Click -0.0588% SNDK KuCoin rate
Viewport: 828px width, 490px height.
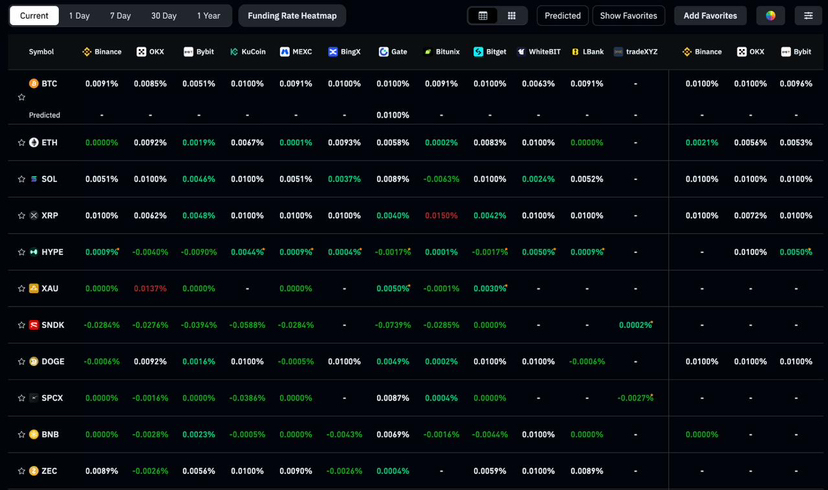pos(247,325)
